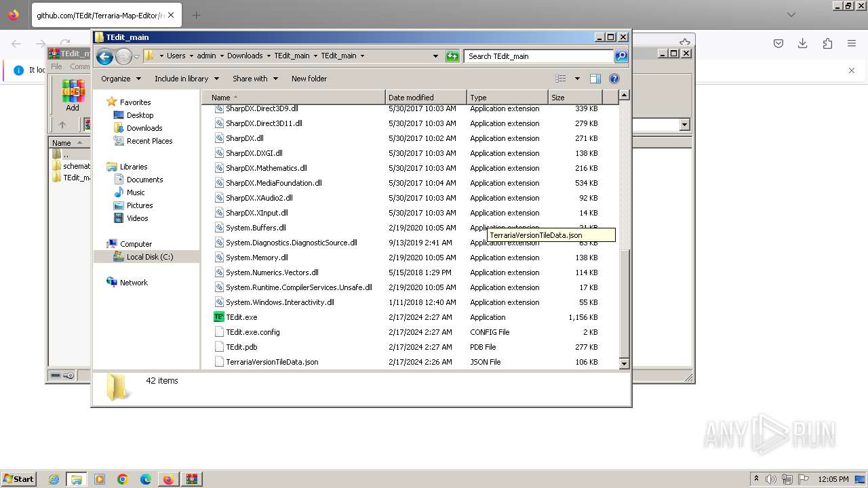Viewport: 868px width, 488px height.
Task: Expand address bar previous locations dropdown
Action: tap(435, 56)
